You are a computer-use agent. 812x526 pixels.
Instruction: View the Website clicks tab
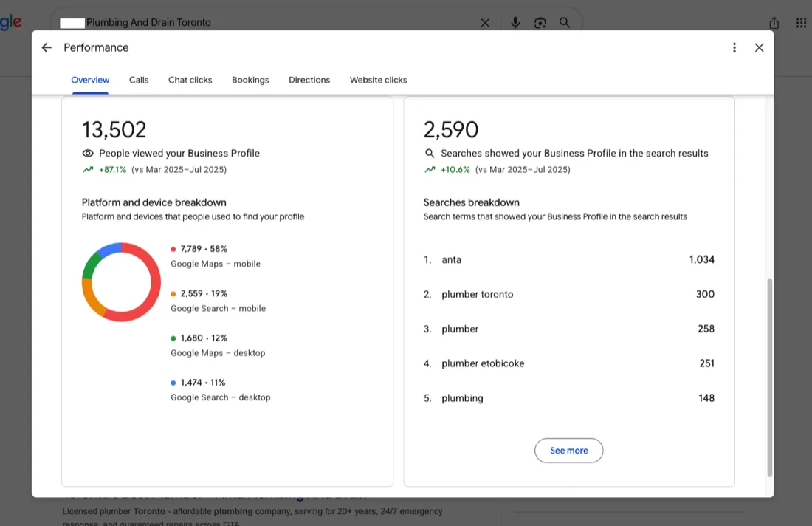[378, 80]
